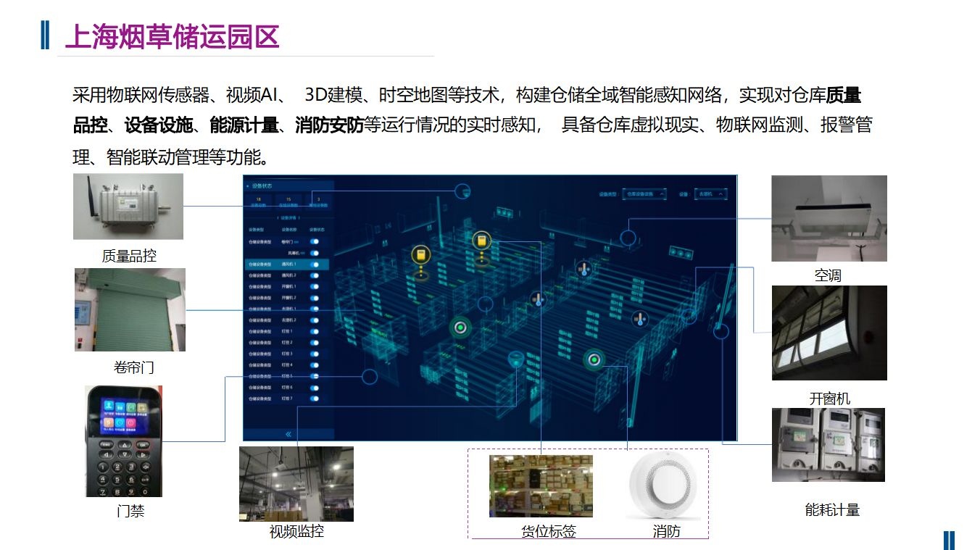This screenshot has width=980, height=550.
Task: Select the 通风机 1 device name
Action: (288, 264)
